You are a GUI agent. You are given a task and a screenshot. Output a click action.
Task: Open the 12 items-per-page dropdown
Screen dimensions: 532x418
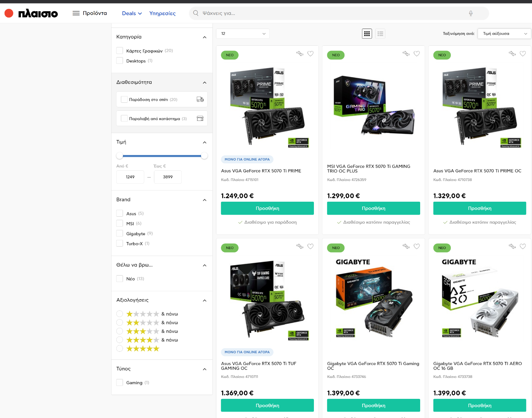tap(243, 33)
